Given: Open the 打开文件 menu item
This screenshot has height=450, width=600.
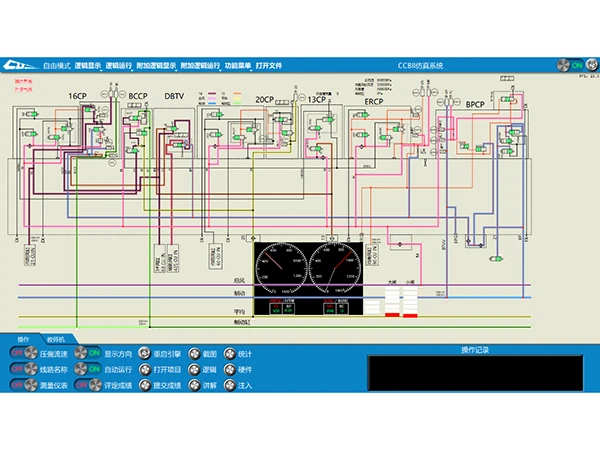Looking at the screenshot, I should pyautogui.click(x=268, y=65).
